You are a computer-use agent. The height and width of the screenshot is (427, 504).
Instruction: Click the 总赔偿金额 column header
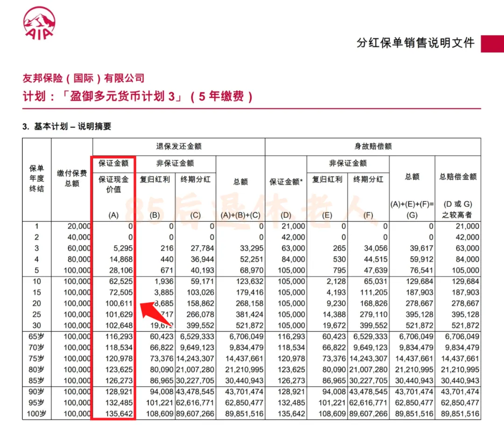pyautogui.click(x=458, y=177)
